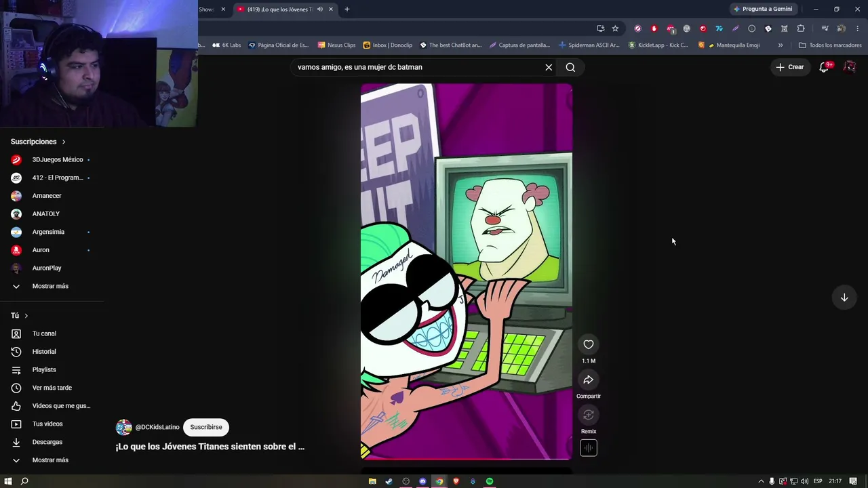868x488 pixels.
Task: Open the Página Oficial de Es... bookmark
Action: pos(279,45)
